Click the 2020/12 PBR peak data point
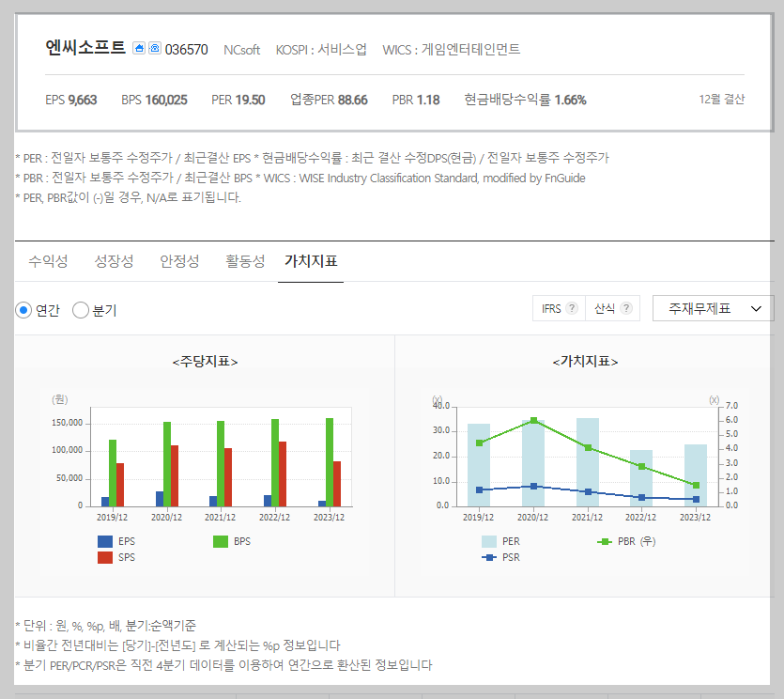 (x=533, y=420)
